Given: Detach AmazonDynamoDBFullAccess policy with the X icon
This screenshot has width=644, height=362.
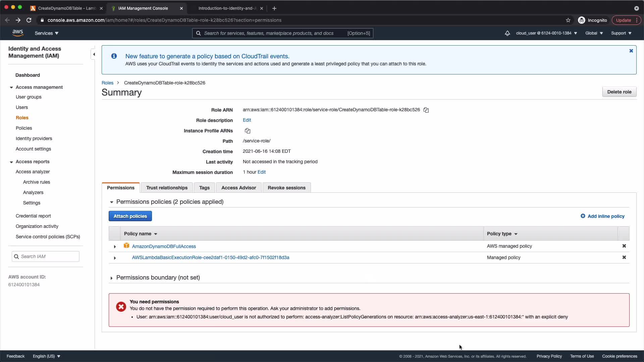Looking at the screenshot, I should pyautogui.click(x=624, y=246).
